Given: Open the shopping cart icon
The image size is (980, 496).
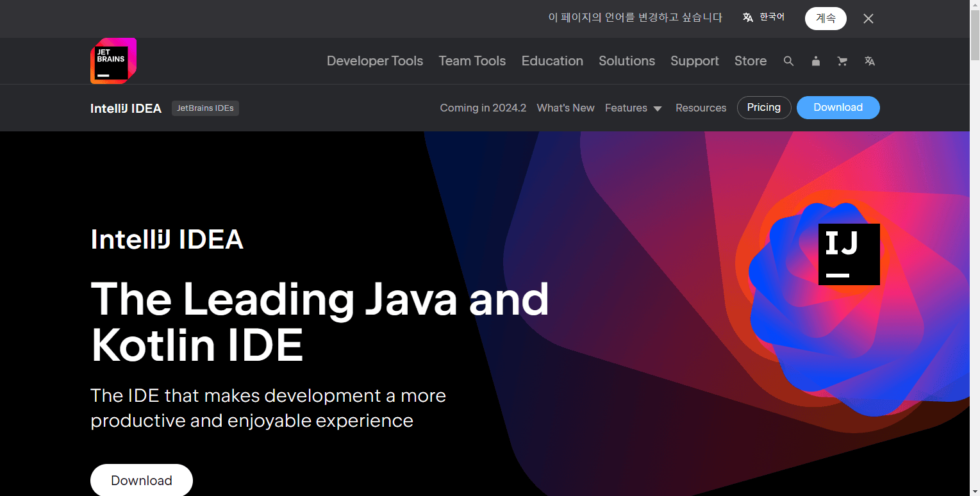Looking at the screenshot, I should (842, 61).
